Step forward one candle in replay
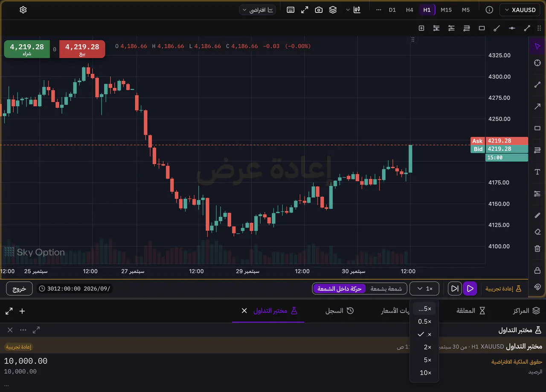This screenshot has height=392, width=546. click(x=455, y=288)
